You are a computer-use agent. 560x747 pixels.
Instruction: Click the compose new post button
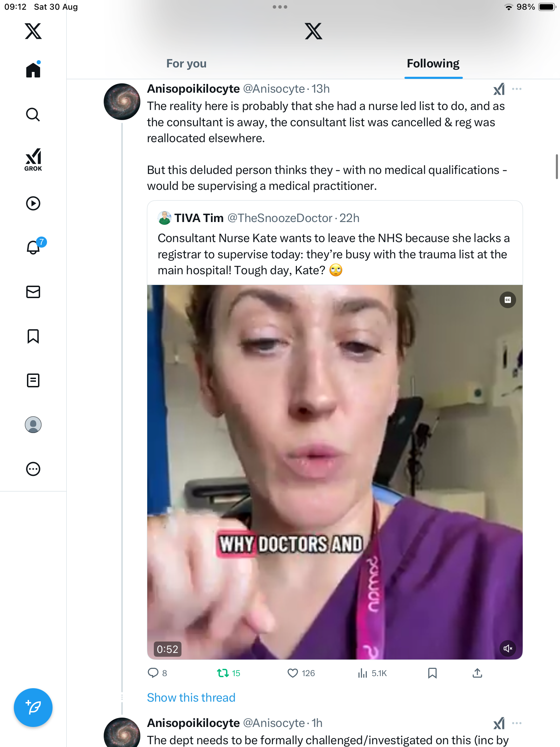coord(33,708)
